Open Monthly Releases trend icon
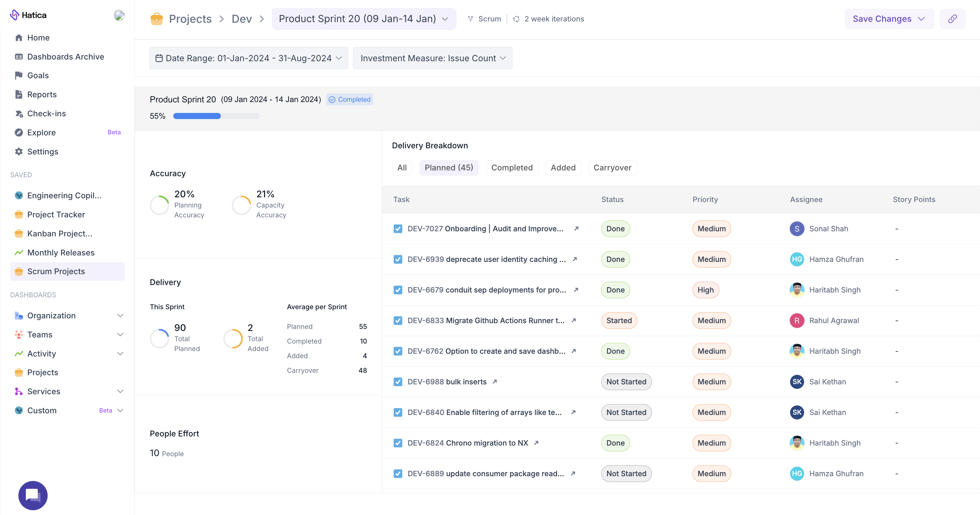Viewport: 980px width, 515px height. [19, 252]
